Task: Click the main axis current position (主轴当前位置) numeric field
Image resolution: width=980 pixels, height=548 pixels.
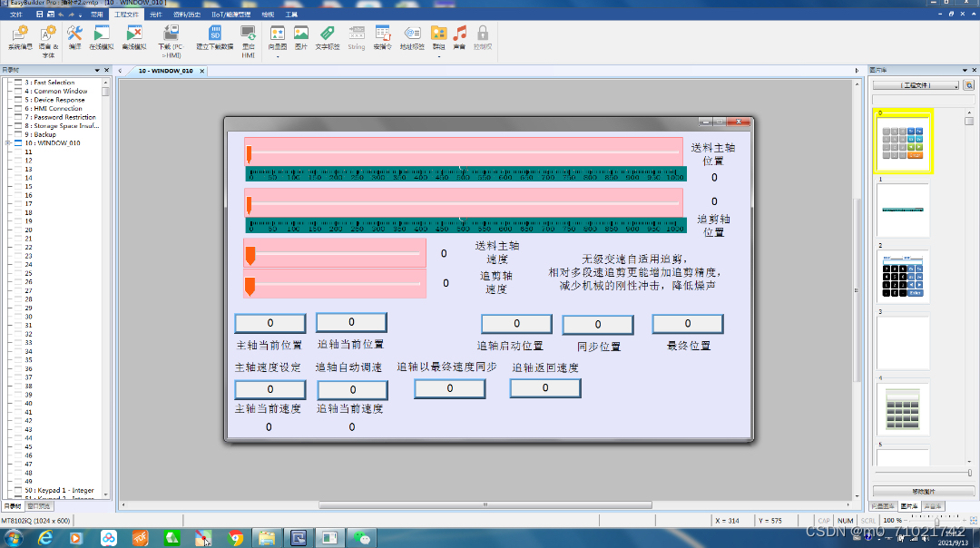Action: [x=270, y=323]
